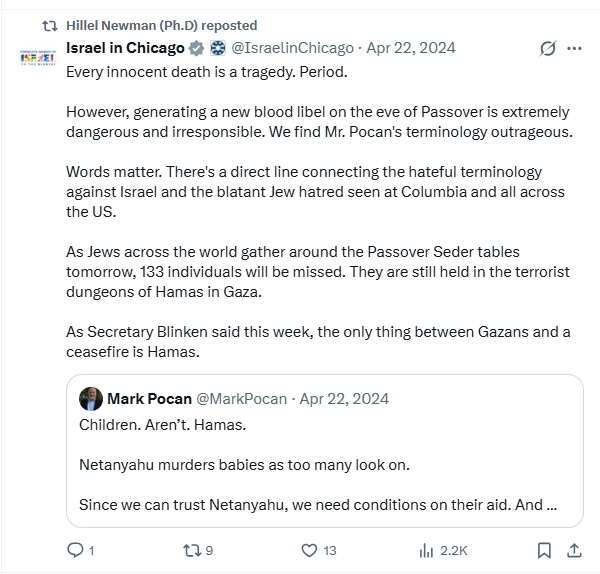Open the Israel in Chicago display name
This screenshot has width=600, height=574.
125,48
